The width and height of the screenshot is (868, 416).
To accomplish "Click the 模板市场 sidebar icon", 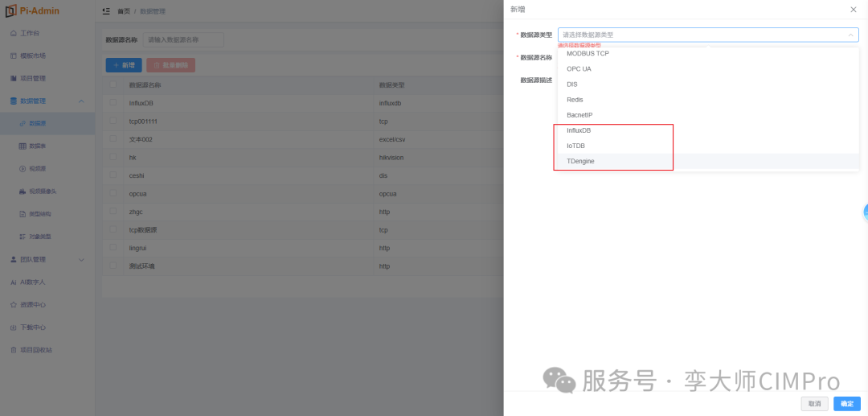I will (14, 56).
